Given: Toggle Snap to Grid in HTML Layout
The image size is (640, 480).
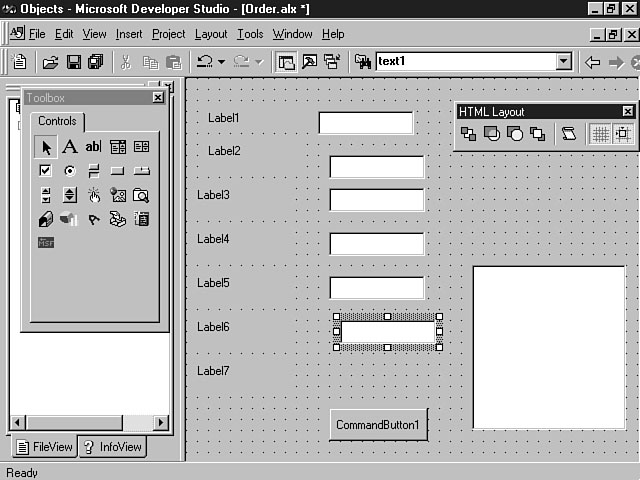Looking at the screenshot, I should (623, 134).
